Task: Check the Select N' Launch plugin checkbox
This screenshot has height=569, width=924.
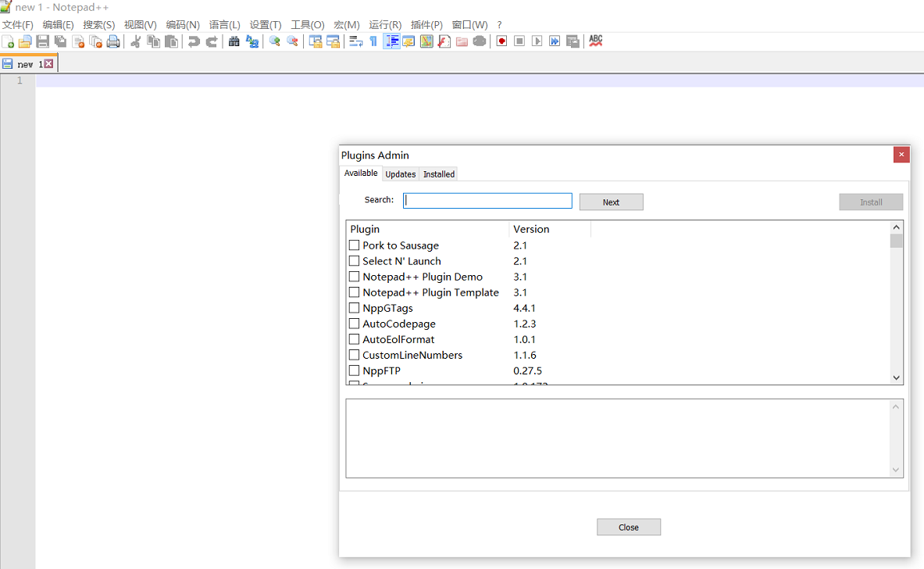Action: 354,260
